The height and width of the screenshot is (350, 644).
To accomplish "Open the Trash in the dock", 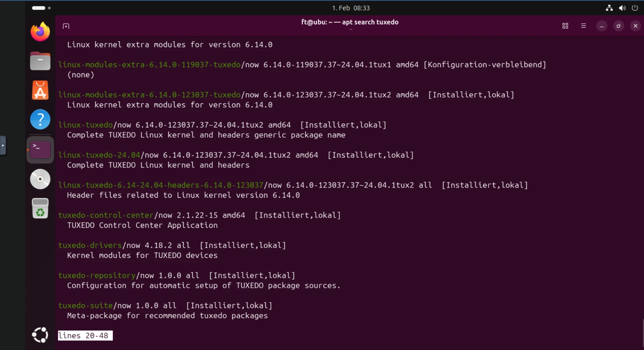I will pyautogui.click(x=40, y=209).
